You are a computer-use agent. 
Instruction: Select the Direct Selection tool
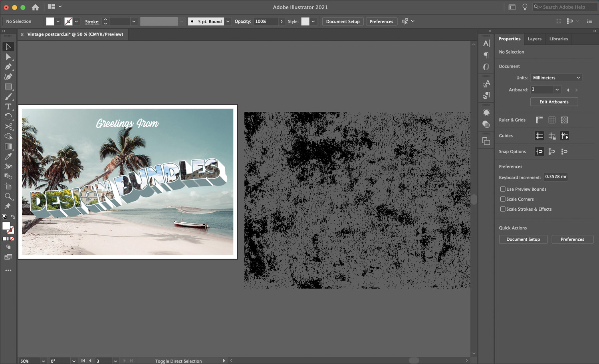(x=8, y=57)
